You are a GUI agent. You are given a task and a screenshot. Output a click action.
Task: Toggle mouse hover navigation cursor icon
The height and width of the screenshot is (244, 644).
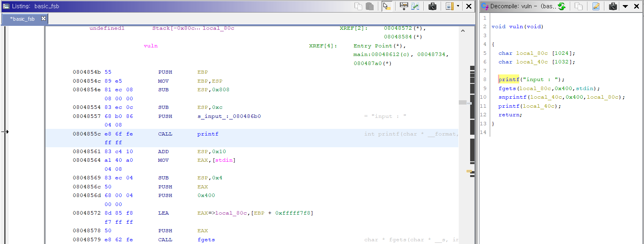pos(387,6)
